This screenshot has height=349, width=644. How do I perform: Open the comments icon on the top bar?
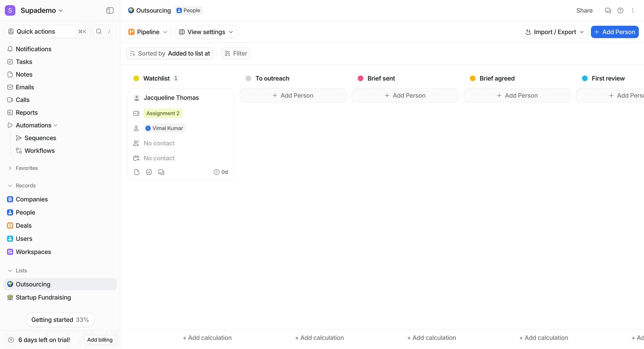(608, 10)
